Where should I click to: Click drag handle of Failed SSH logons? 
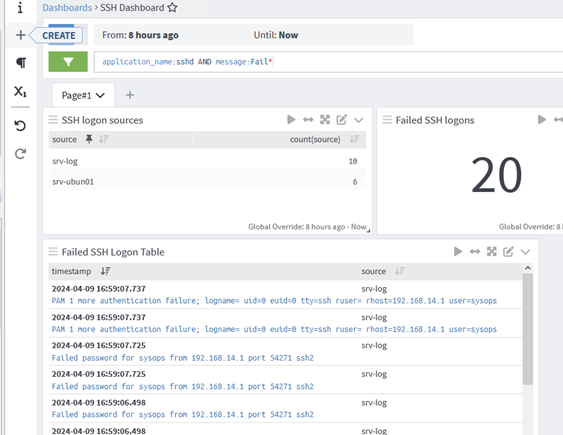point(387,120)
